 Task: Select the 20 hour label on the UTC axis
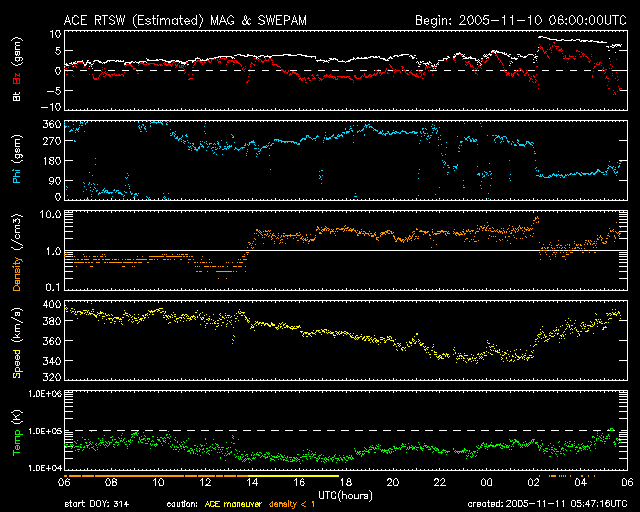393,483
